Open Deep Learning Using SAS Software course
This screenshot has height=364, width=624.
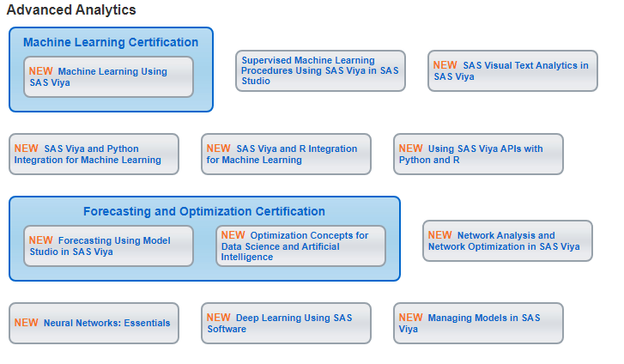286,323
